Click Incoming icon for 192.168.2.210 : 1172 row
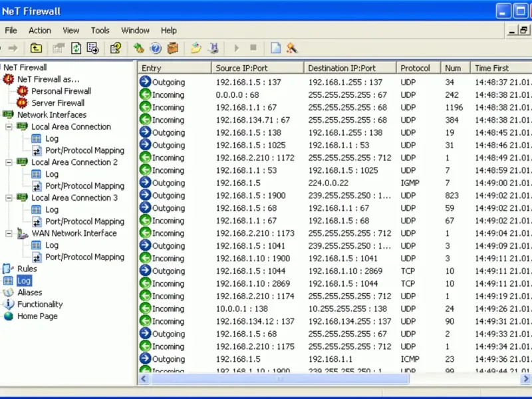This screenshot has height=399, width=532. [x=145, y=158]
